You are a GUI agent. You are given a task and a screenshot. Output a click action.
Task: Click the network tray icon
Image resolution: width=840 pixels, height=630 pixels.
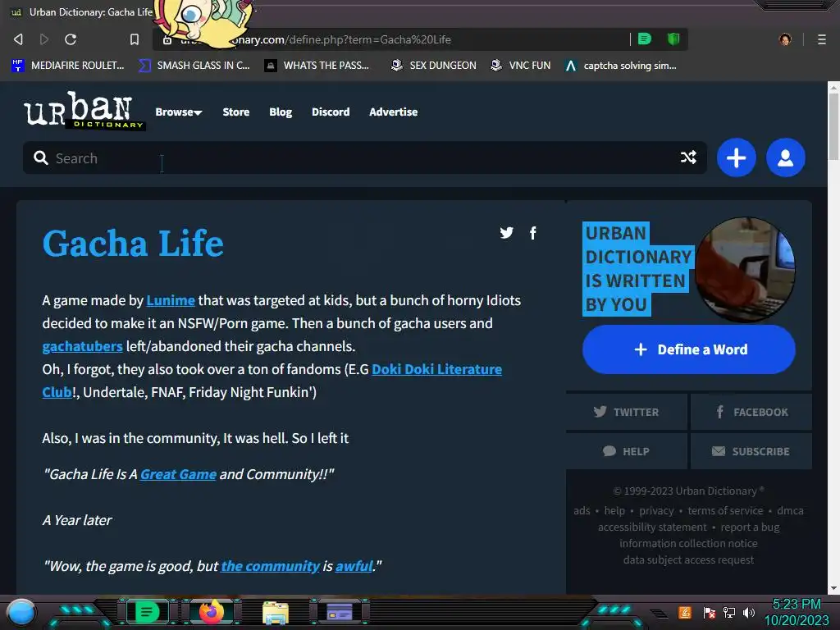[x=729, y=612]
